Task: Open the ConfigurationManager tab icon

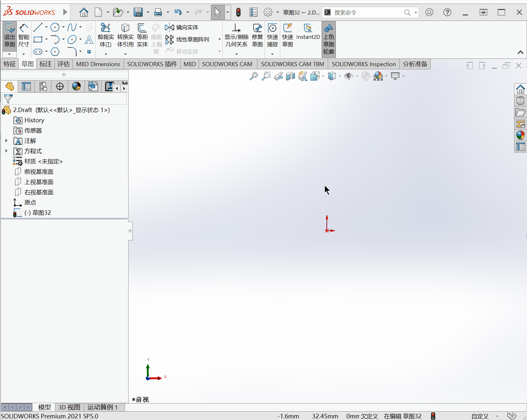Action: point(43,86)
